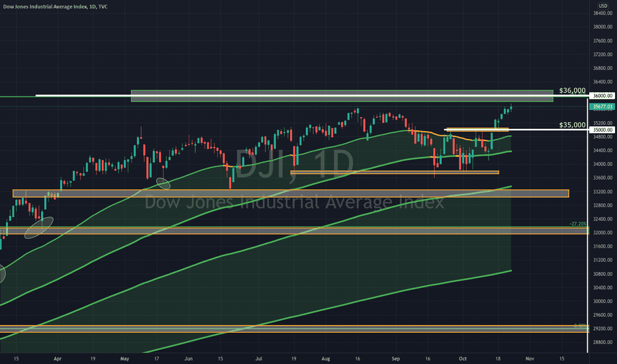Click the Jul label on time axis
Viewport: 617px width, 364px height.
(259, 359)
